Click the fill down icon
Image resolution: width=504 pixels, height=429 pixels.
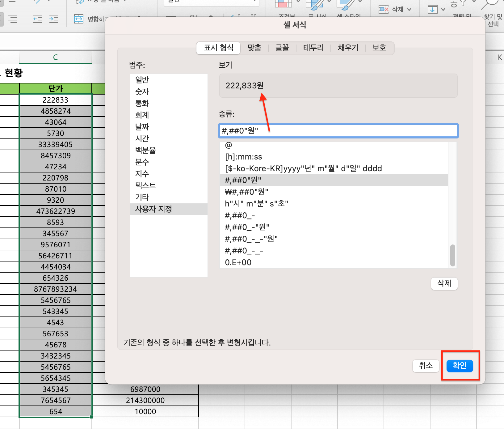(432, 9)
